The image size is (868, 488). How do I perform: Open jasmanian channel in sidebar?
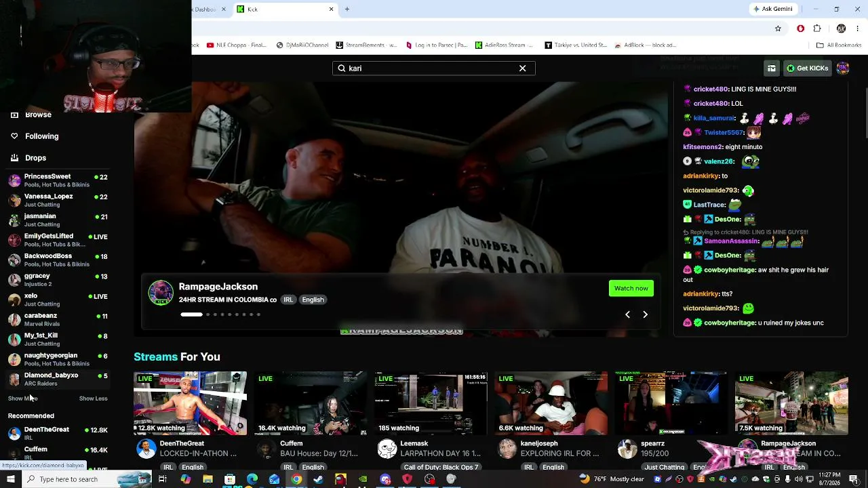57,220
